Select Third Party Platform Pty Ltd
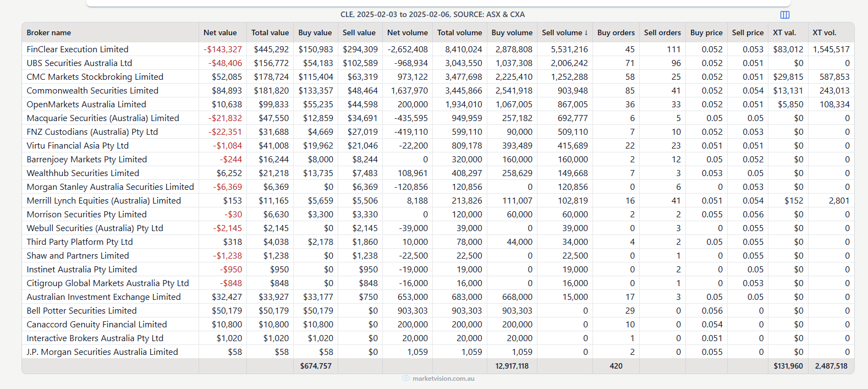Viewport: 868px width, 389px height. tap(80, 242)
